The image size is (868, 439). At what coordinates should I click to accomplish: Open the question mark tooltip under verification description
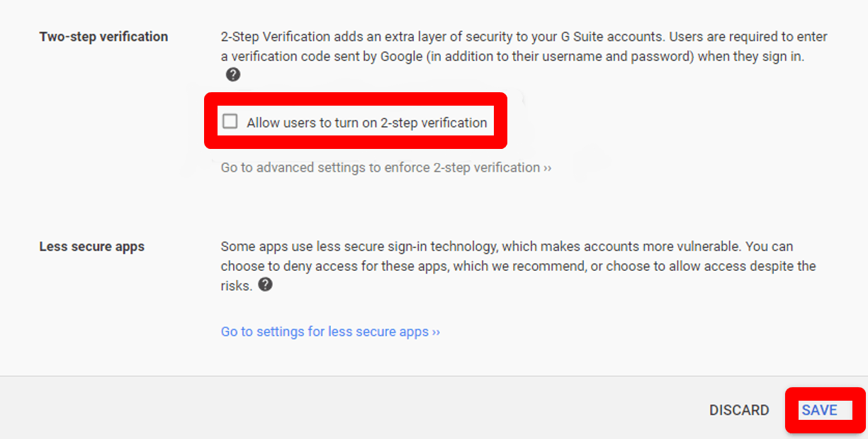coord(233,74)
